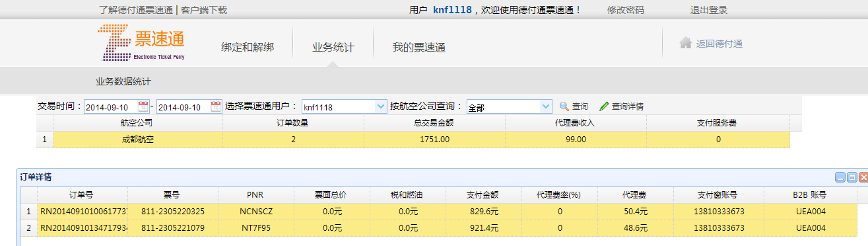Click the 修改密码 link
Viewport: 868px width, 246px height.
coord(625,10)
